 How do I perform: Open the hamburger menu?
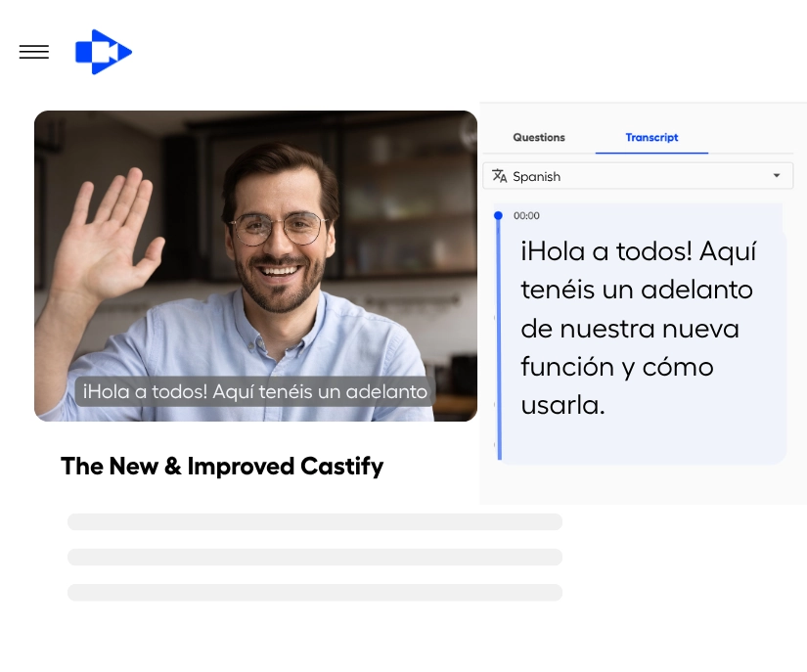pyautogui.click(x=34, y=52)
